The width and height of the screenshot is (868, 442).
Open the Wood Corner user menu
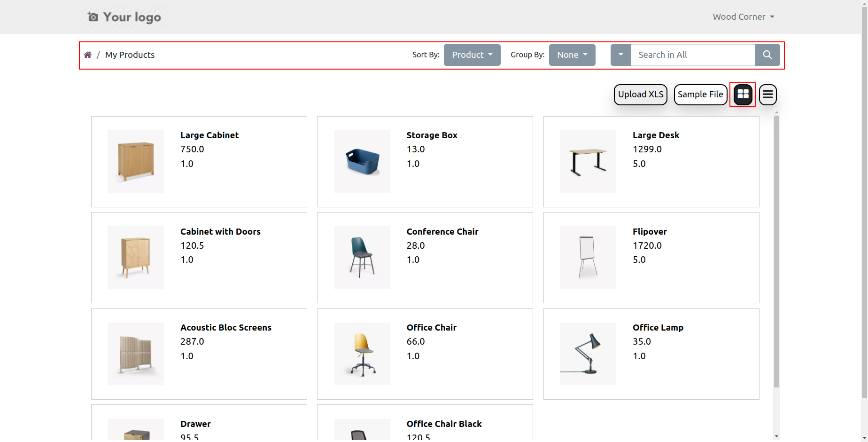click(x=744, y=17)
